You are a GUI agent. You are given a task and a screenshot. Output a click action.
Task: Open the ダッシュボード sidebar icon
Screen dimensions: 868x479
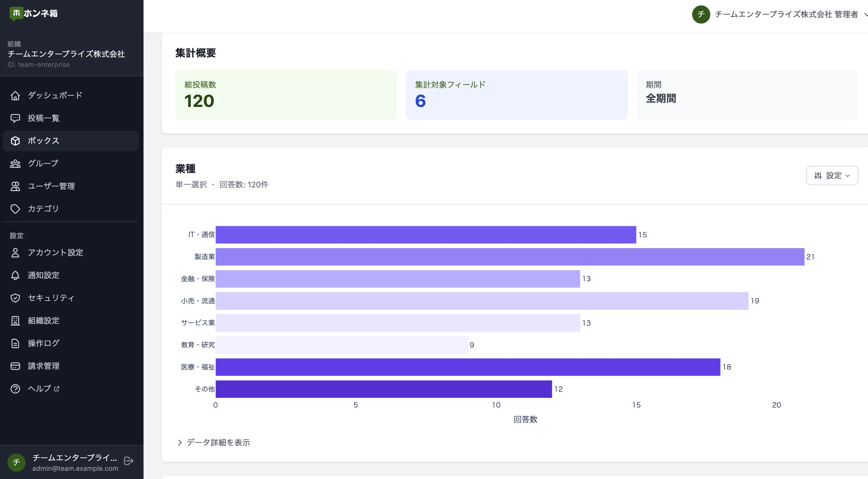pyautogui.click(x=16, y=95)
